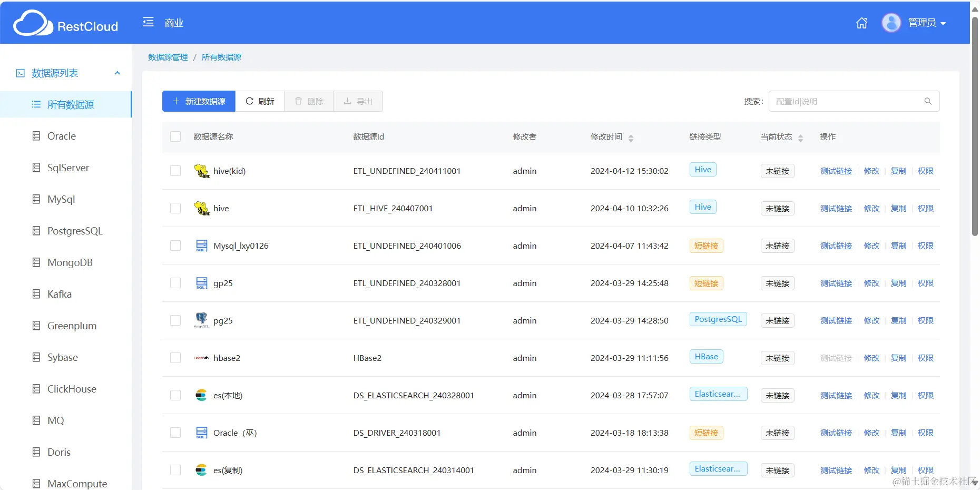Check the hive(kid) row checkbox

(x=175, y=171)
